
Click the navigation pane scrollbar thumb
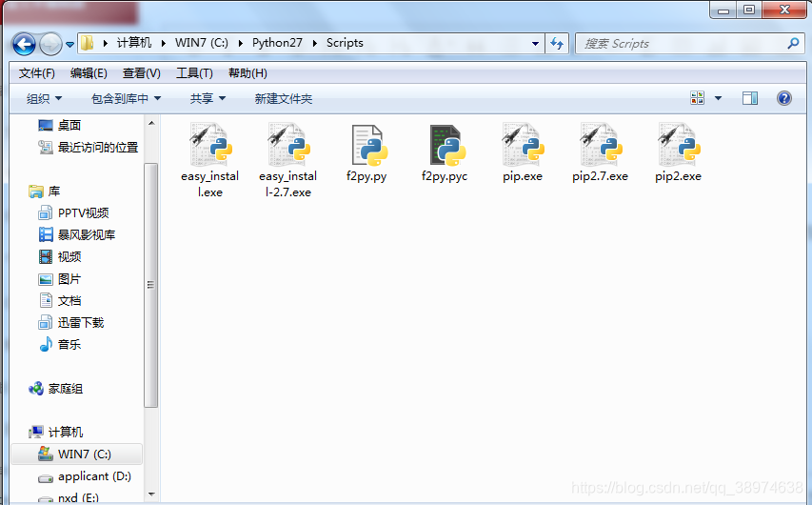click(x=150, y=285)
